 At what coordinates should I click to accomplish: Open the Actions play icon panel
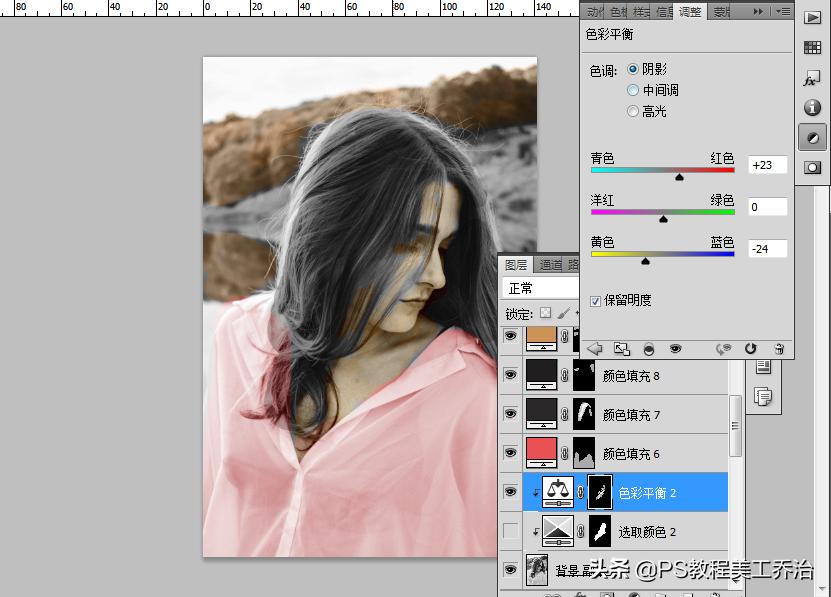pos(813,18)
